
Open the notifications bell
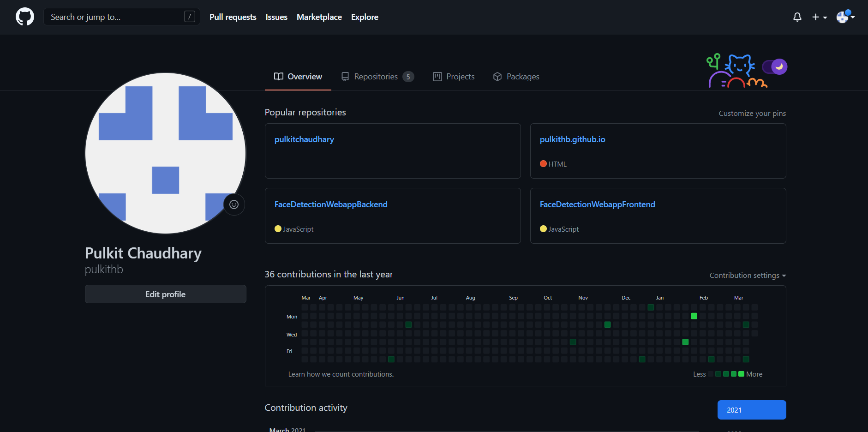coord(797,17)
